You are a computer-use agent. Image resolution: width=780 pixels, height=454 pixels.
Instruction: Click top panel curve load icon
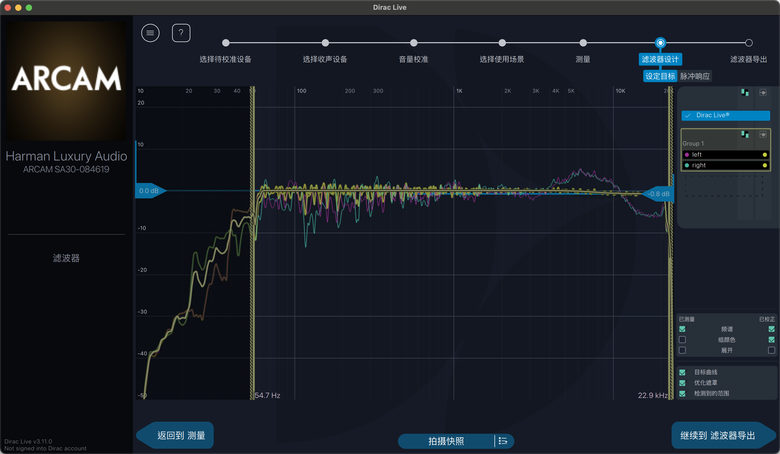coord(763,92)
